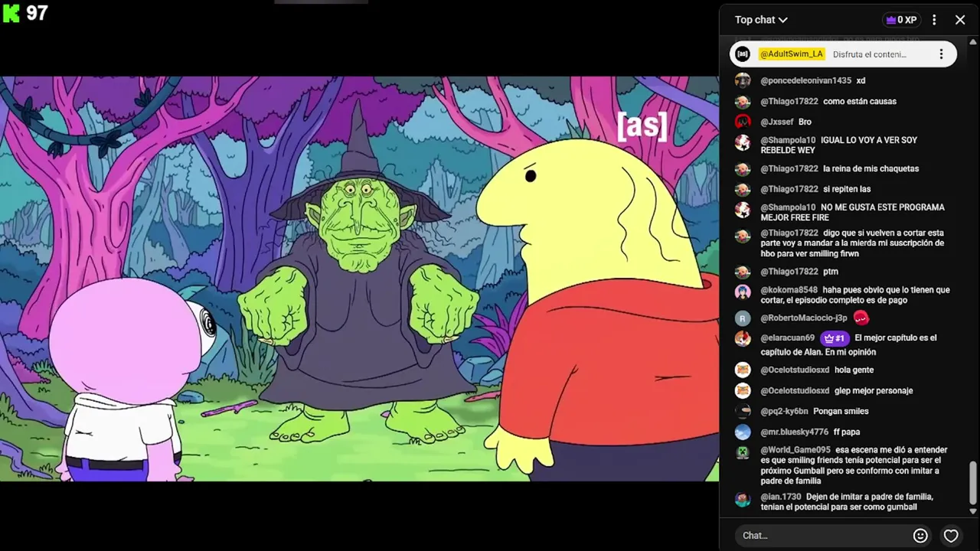Click avatar of @kokoma8548
This screenshot has width=980, height=551.
(743, 292)
